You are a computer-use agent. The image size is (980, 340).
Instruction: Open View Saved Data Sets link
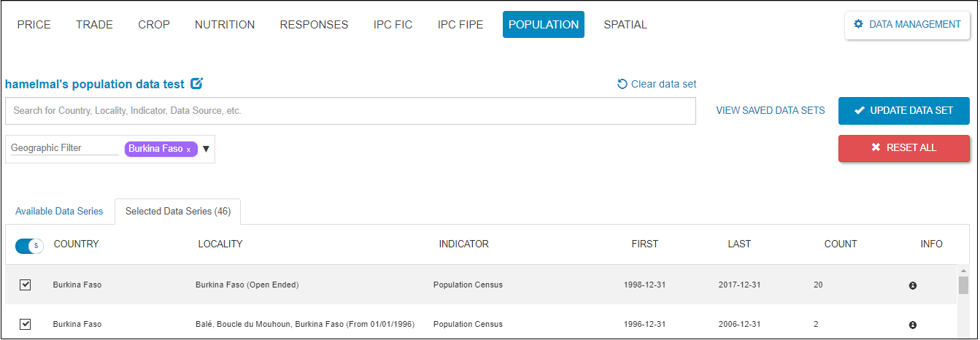point(770,111)
